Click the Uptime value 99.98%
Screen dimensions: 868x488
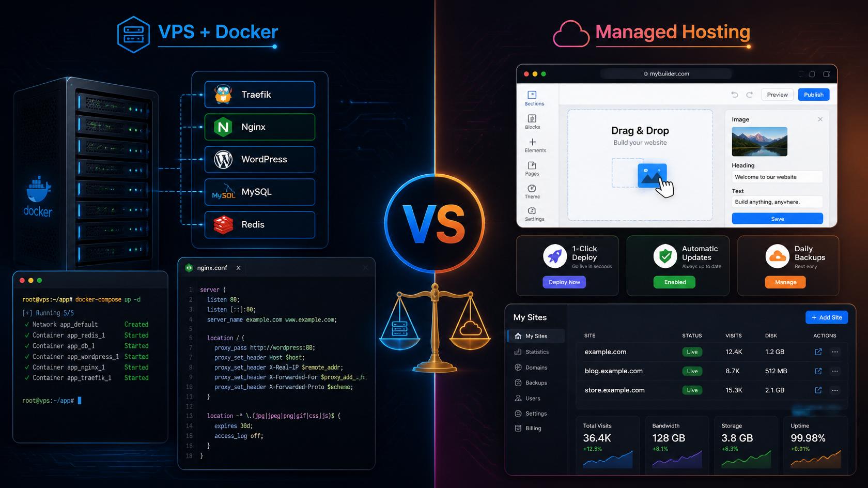[808, 438]
